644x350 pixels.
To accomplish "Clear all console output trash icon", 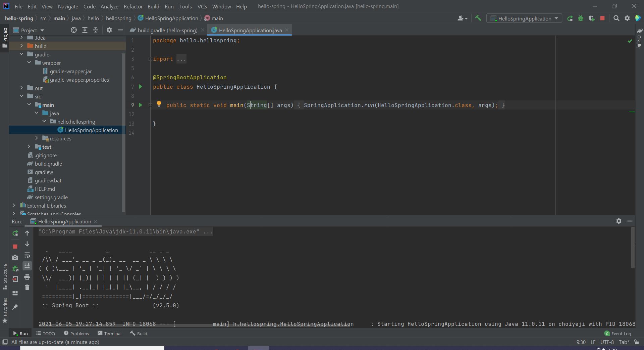I will (27, 288).
